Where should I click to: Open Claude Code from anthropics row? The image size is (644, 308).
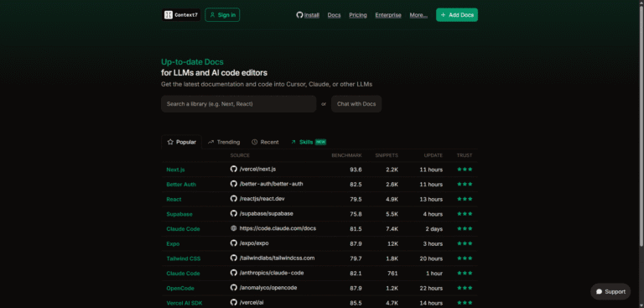coord(183,273)
